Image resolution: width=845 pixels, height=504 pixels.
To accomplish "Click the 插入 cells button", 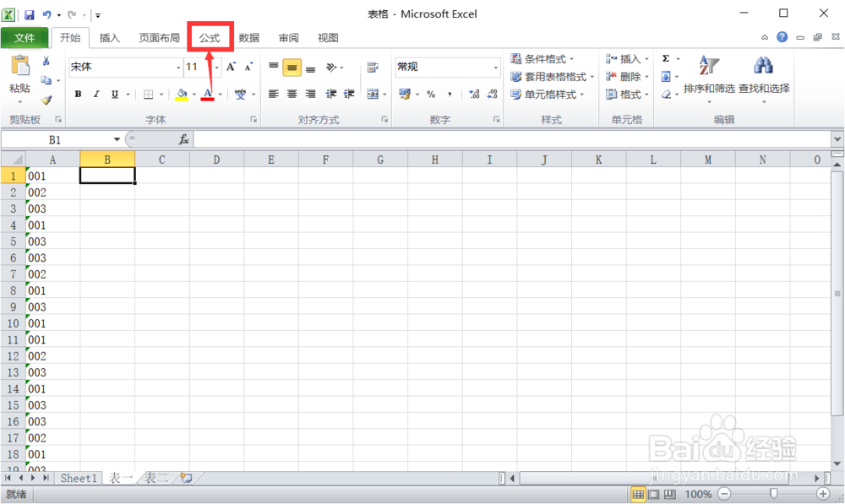I will point(627,59).
